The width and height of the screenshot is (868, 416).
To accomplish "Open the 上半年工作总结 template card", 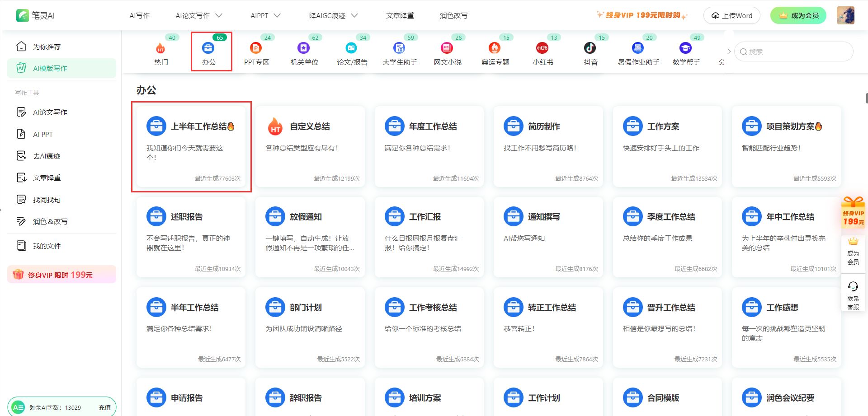I will [x=191, y=146].
